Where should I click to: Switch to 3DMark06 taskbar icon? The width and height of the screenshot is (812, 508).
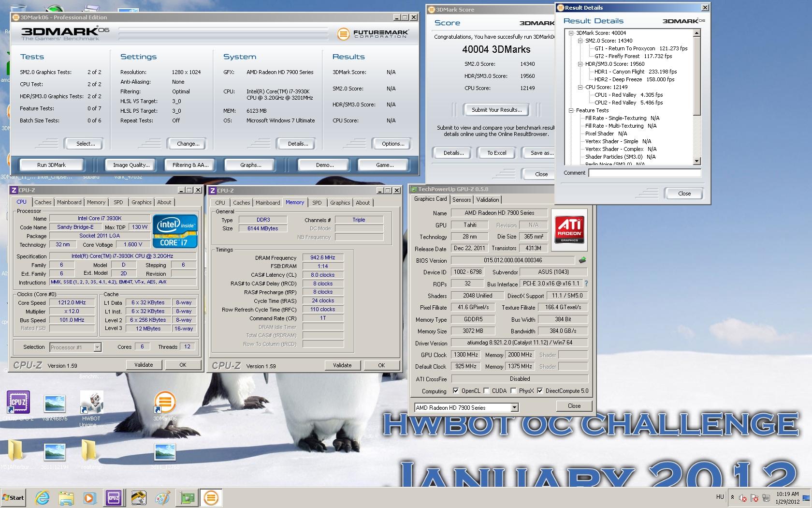pyautogui.click(x=211, y=498)
